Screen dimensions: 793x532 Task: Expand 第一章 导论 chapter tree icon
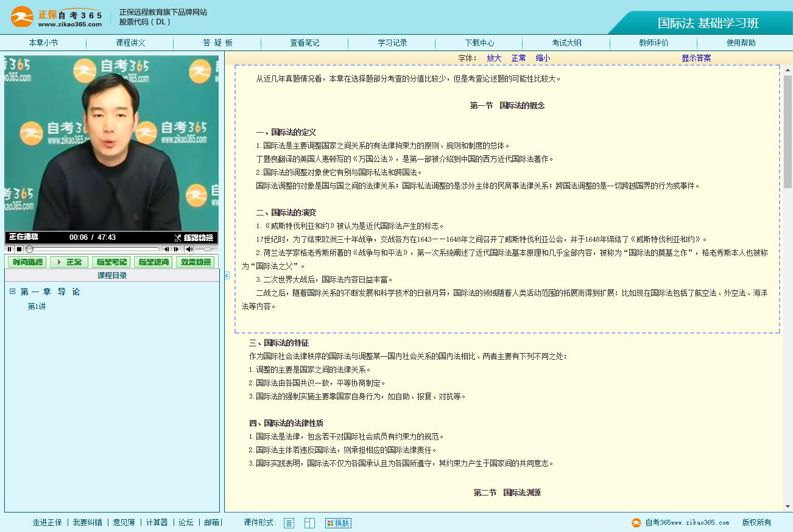click(x=12, y=292)
